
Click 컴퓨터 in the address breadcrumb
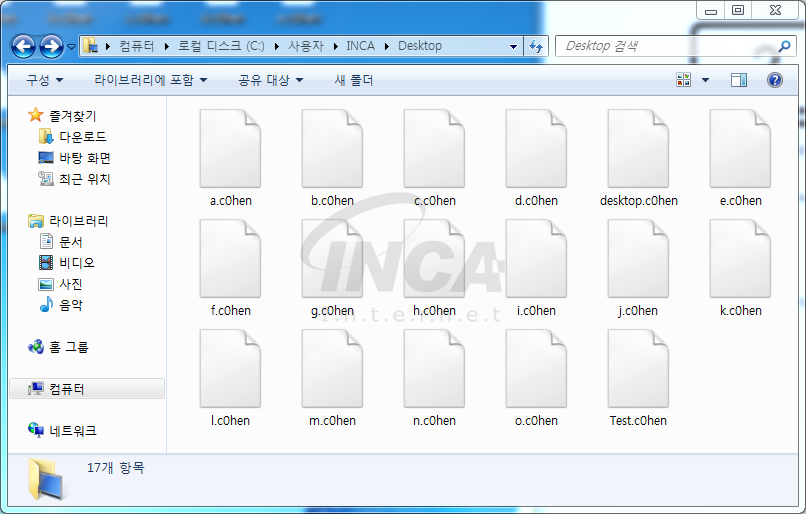137,46
